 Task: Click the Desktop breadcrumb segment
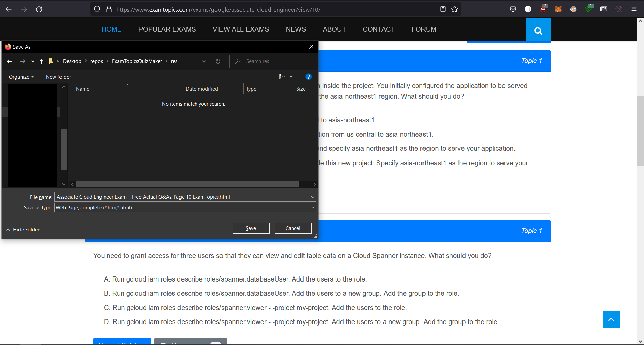click(x=72, y=61)
